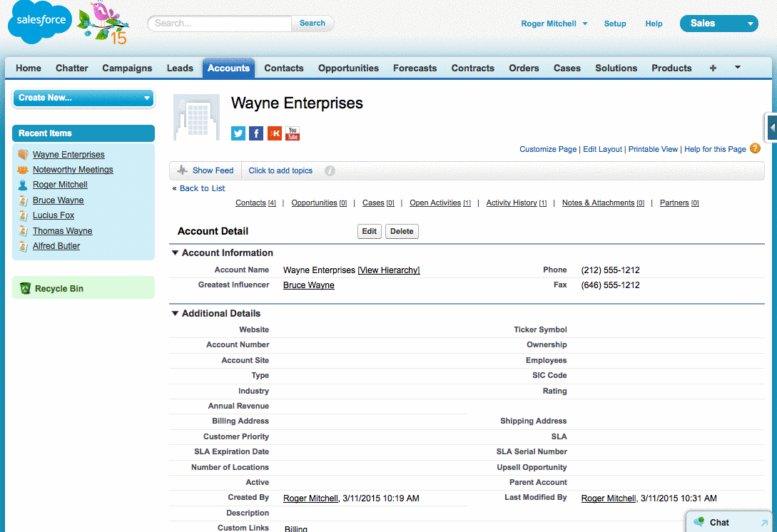Open the Products tab
777x532 pixels.
(671, 68)
